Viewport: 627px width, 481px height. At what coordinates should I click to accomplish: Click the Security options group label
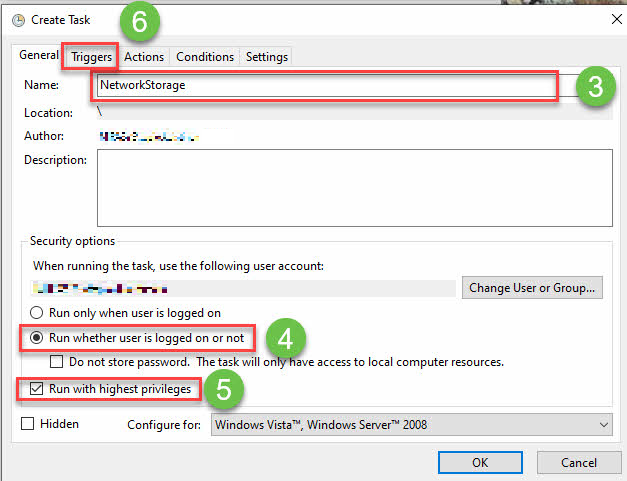point(72,241)
